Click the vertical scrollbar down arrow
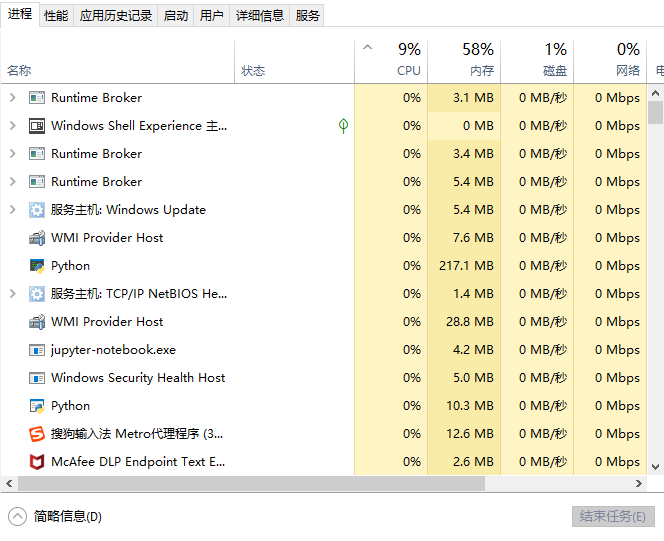The width and height of the screenshot is (664, 541). click(656, 467)
